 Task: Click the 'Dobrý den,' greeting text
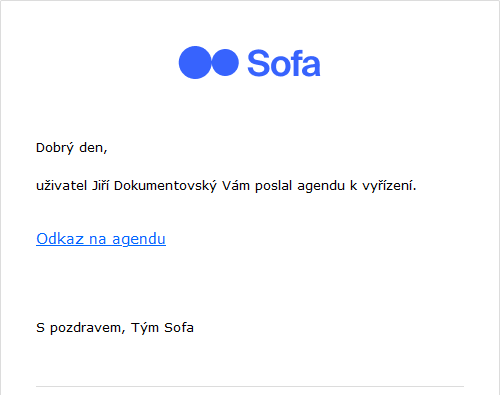(71, 148)
